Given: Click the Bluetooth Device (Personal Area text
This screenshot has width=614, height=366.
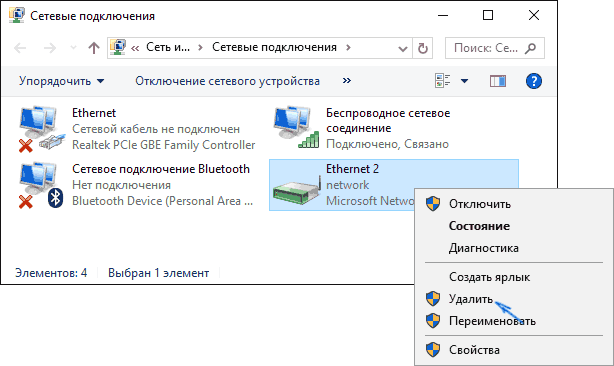Looking at the screenshot, I should click(163, 201).
